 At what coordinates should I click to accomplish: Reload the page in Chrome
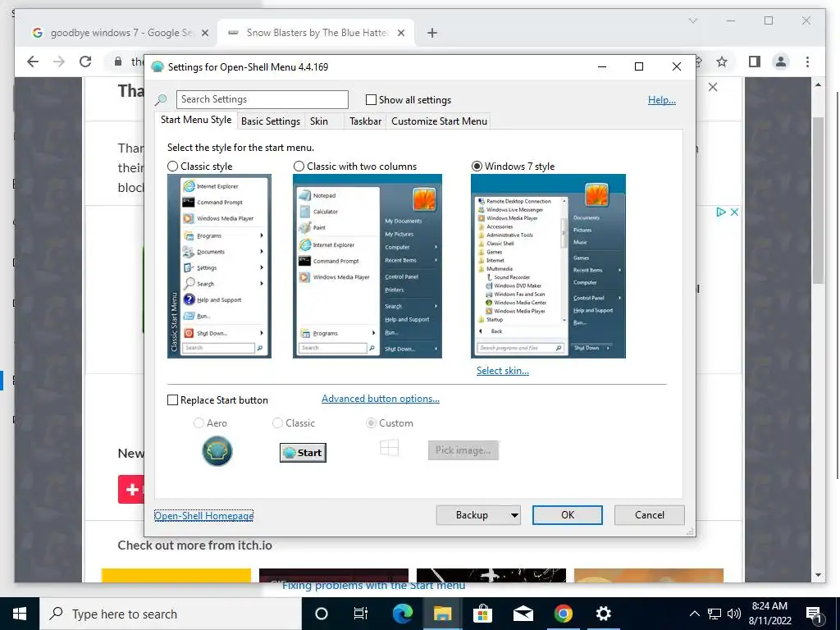pyautogui.click(x=85, y=62)
